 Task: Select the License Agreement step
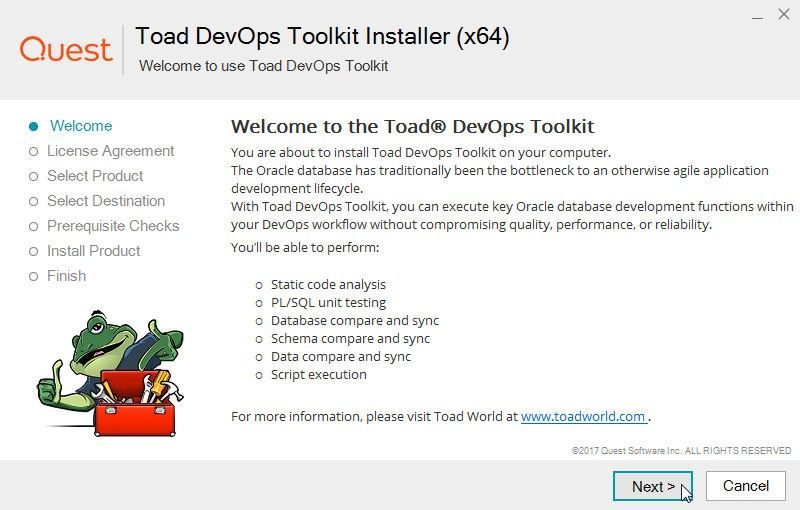click(110, 151)
